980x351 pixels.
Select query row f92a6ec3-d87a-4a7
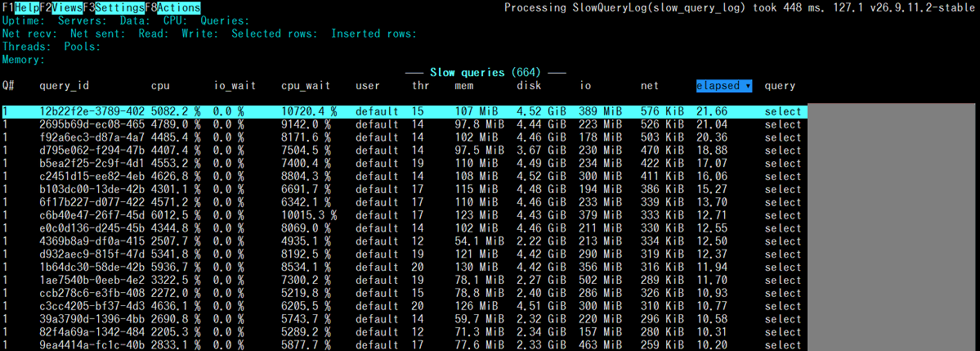tap(405, 137)
